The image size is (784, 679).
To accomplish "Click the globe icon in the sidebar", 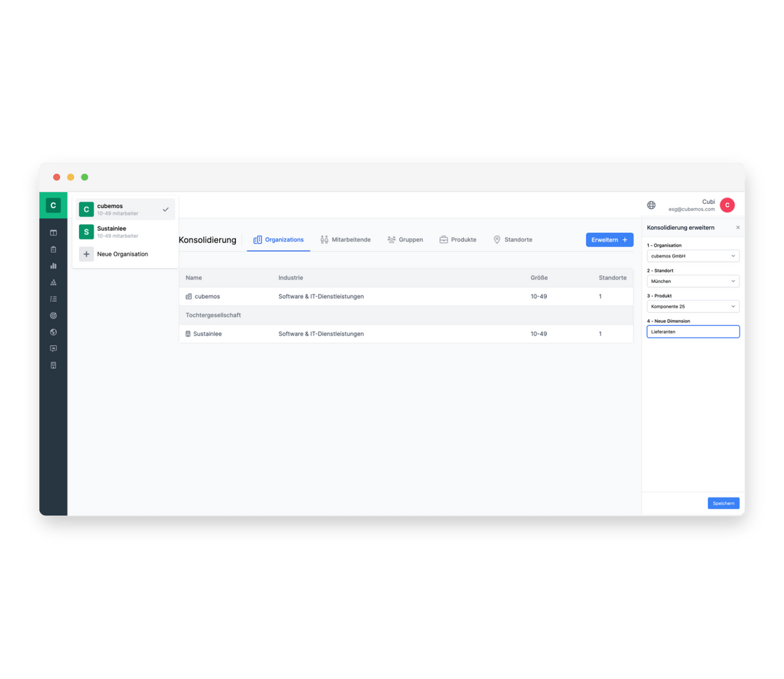I will pos(53,332).
